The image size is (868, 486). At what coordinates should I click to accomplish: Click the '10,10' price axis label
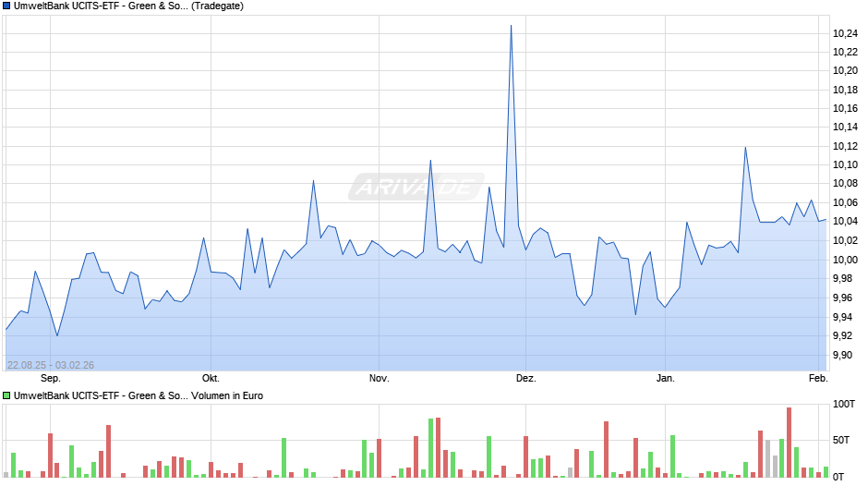(845, 164)
